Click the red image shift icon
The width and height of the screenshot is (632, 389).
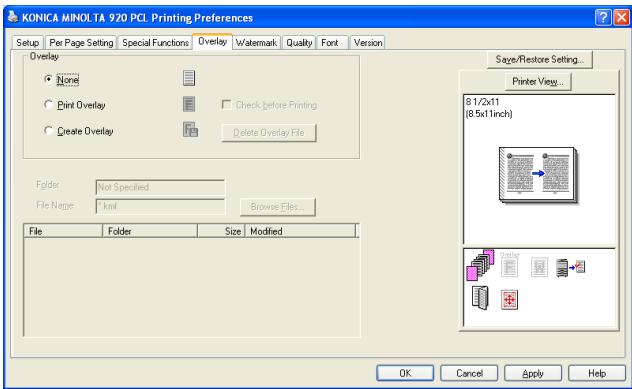pos(509,300)
